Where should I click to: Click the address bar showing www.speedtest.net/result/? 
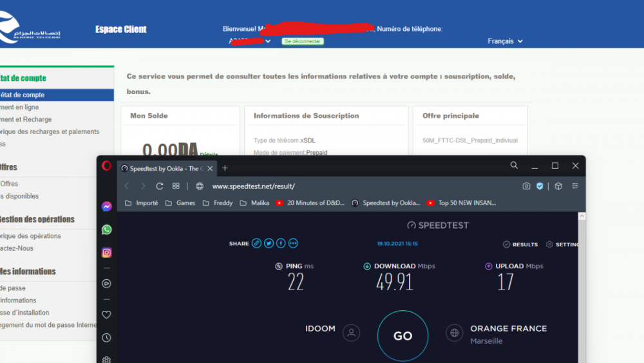[x=322, y=186]
